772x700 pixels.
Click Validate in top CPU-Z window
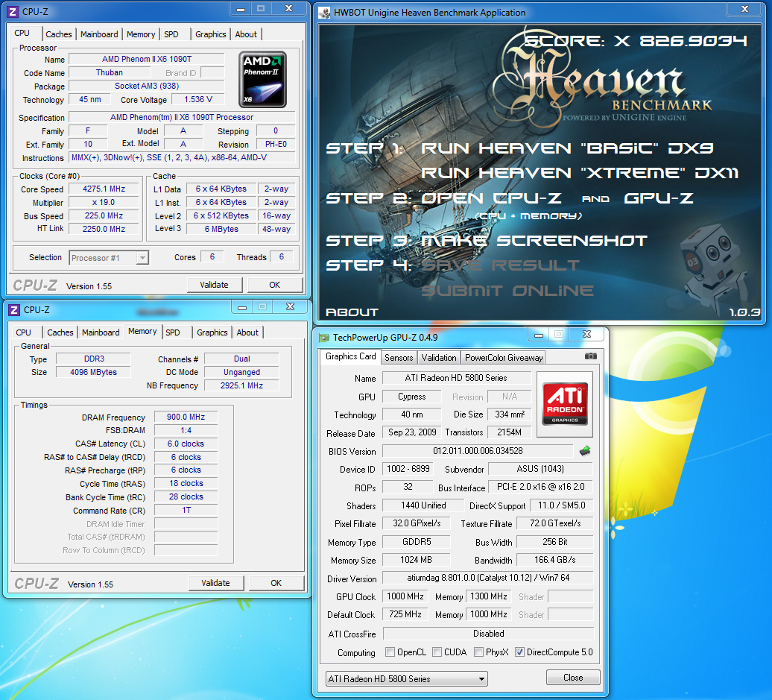(214, 285)
